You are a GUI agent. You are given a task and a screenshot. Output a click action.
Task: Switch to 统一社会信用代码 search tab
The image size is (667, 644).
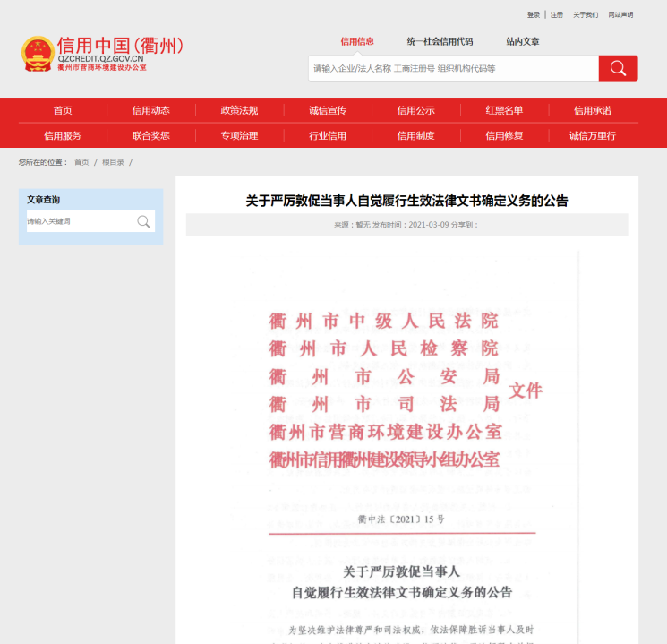[440, 41]
